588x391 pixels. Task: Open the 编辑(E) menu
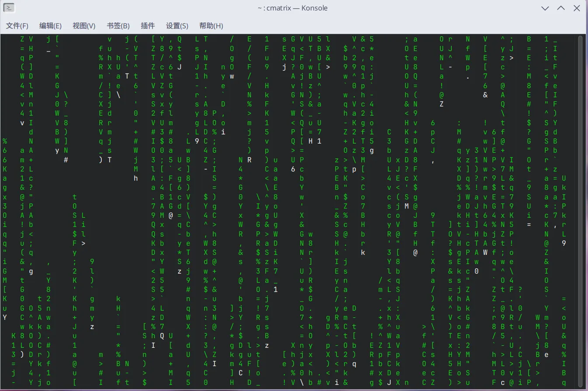50,26
